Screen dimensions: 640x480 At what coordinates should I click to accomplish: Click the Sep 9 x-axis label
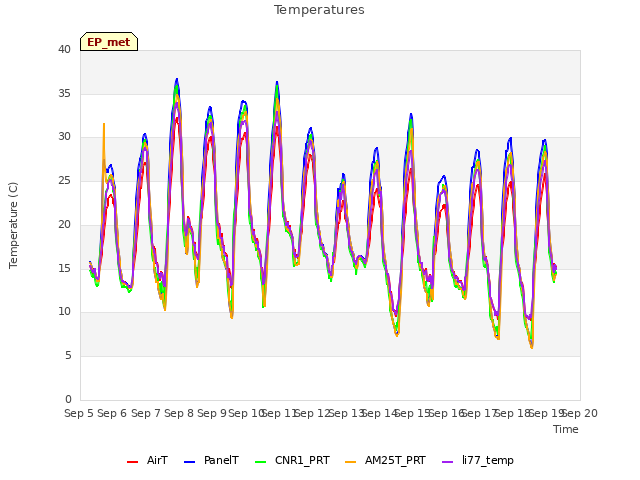212,413
